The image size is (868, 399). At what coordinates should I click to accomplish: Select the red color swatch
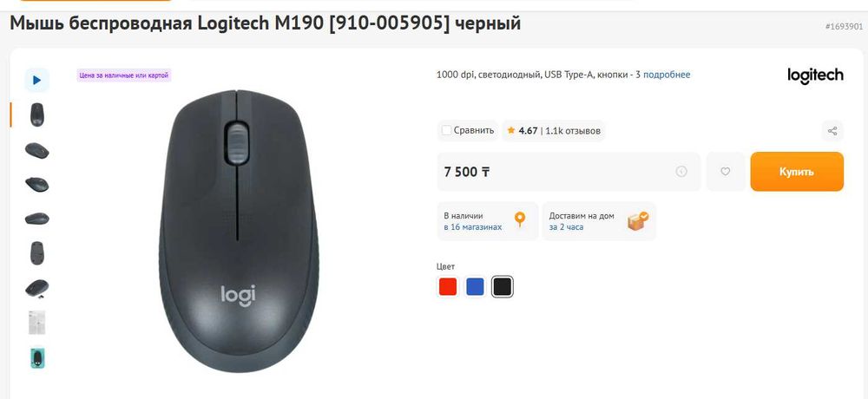point(448,286)
